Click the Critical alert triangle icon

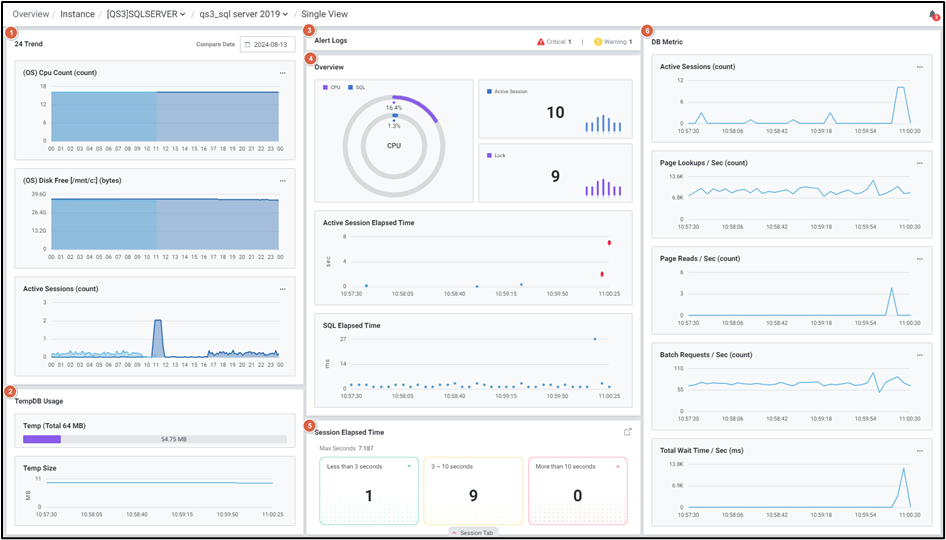[541, 42]
